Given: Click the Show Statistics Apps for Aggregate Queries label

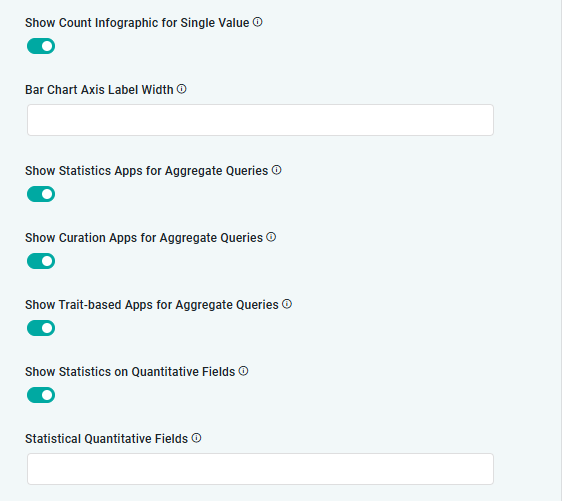Looking at the screenshot, I should click(x=147, y=171).
